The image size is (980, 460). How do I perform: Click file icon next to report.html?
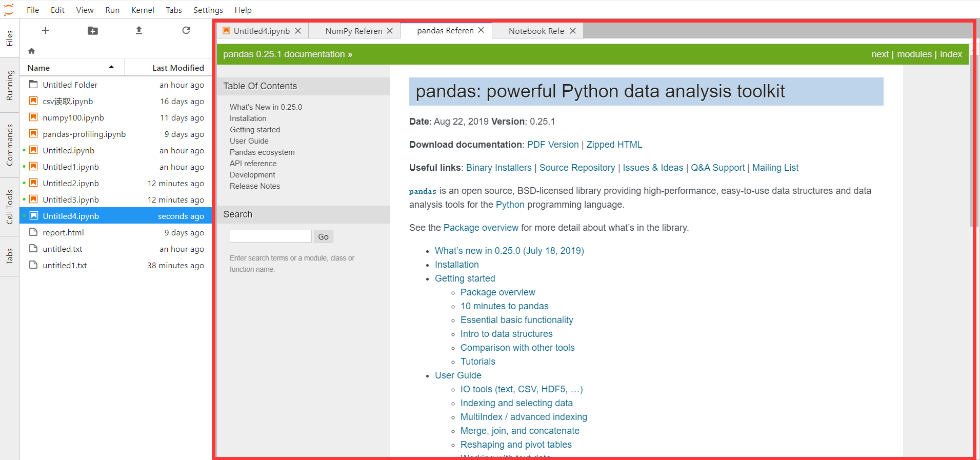pyautogui.click(x=33, y=232)
